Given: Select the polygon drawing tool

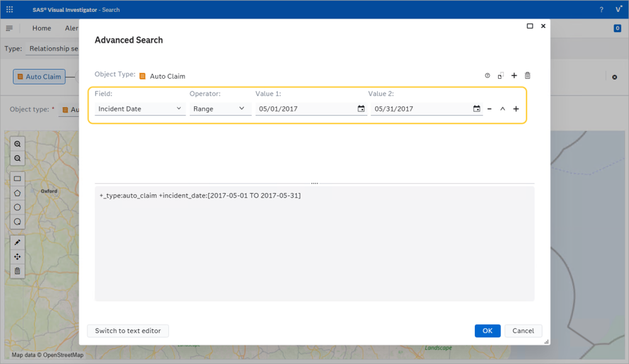Looking at the screenshot, I should [x=18, y=193].
